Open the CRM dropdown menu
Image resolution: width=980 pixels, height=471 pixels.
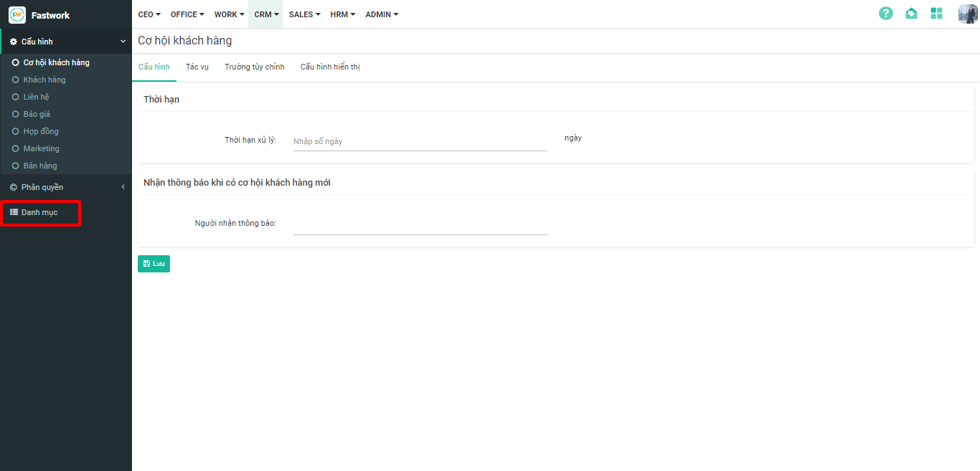(266, 14)
